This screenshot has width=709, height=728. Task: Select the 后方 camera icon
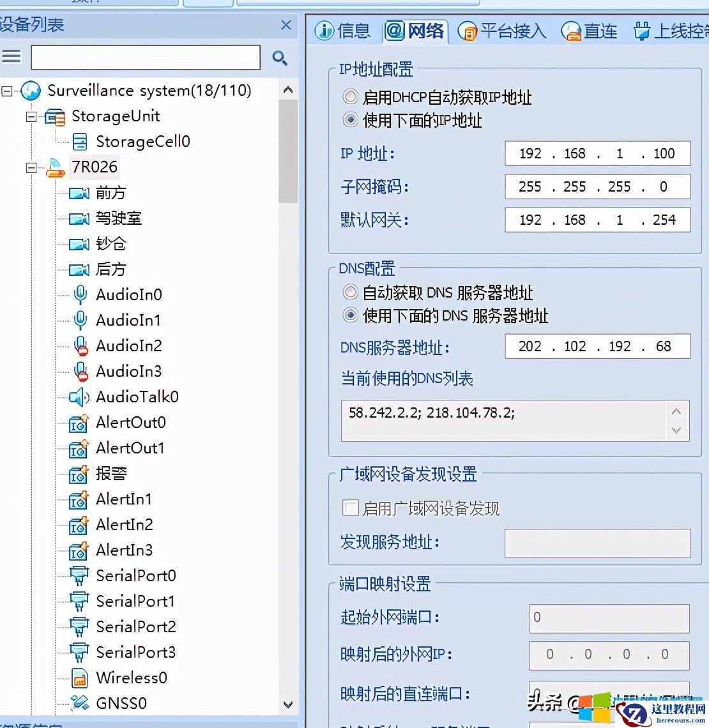pos(79,269)
